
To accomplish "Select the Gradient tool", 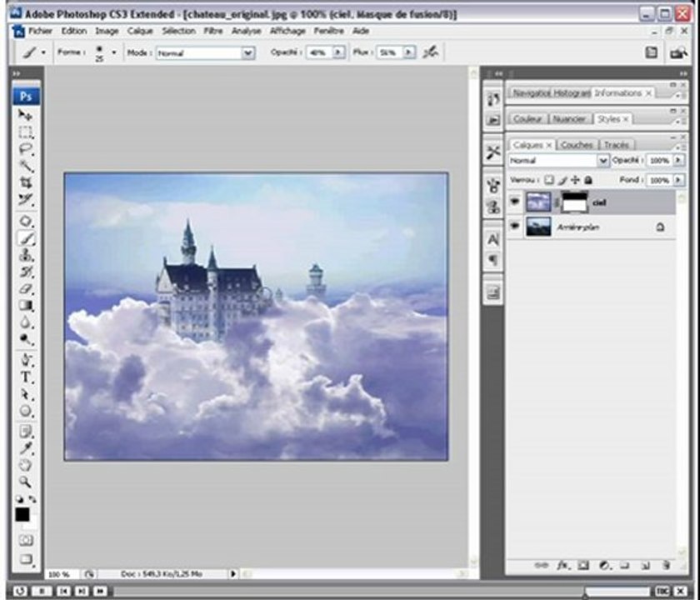I will pos(26,306).
